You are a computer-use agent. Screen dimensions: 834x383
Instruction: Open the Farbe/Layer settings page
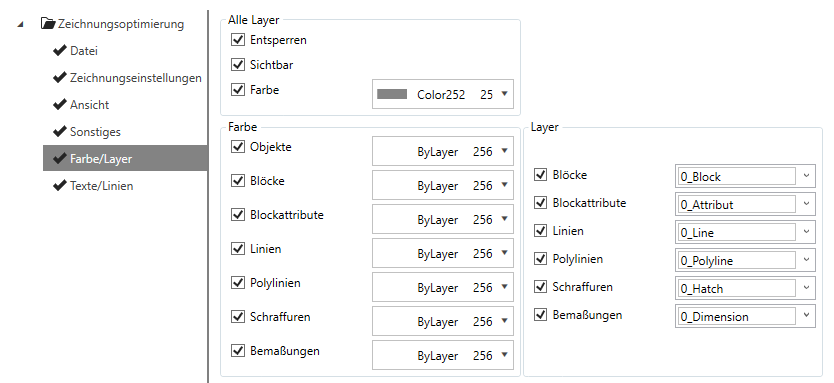pos(125,159)
